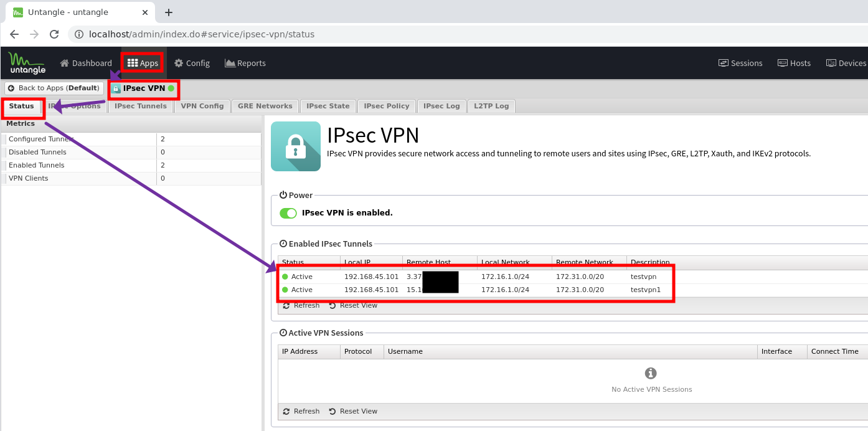Open the IPsec State tab
868x431 pixels.
point(328,106)
